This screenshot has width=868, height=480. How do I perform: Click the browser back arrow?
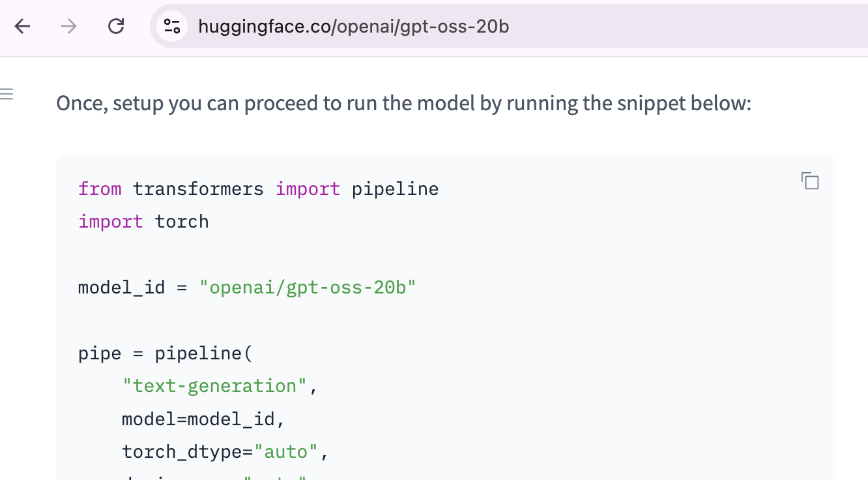coord(23,27)
